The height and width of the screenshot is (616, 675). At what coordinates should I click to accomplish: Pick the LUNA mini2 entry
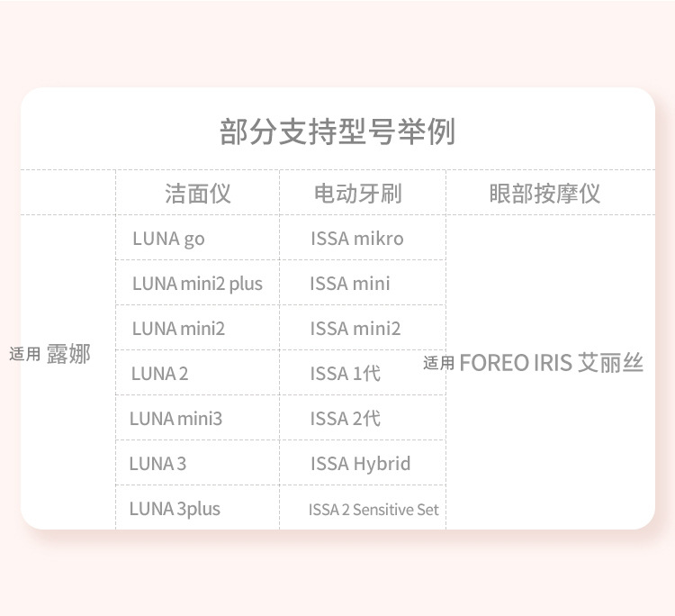178,329
